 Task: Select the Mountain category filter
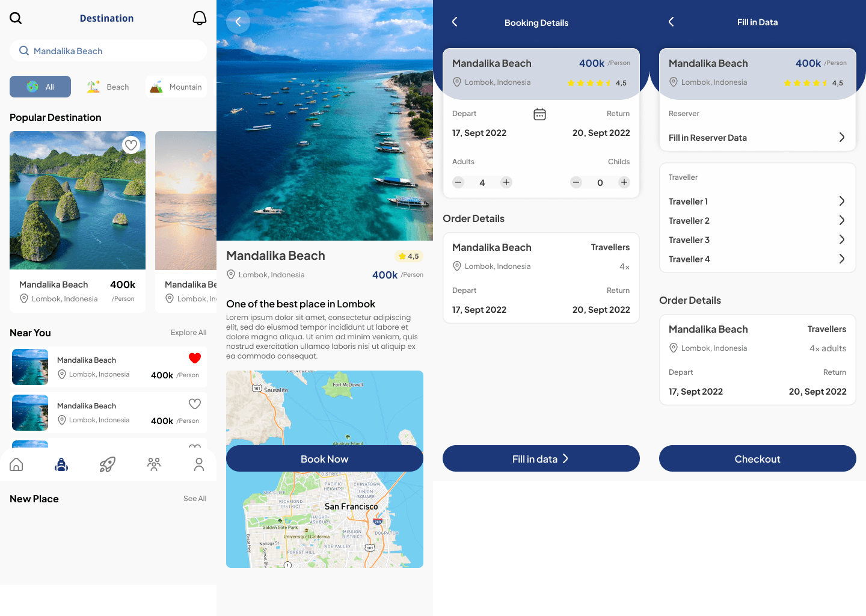click(176, 87)
